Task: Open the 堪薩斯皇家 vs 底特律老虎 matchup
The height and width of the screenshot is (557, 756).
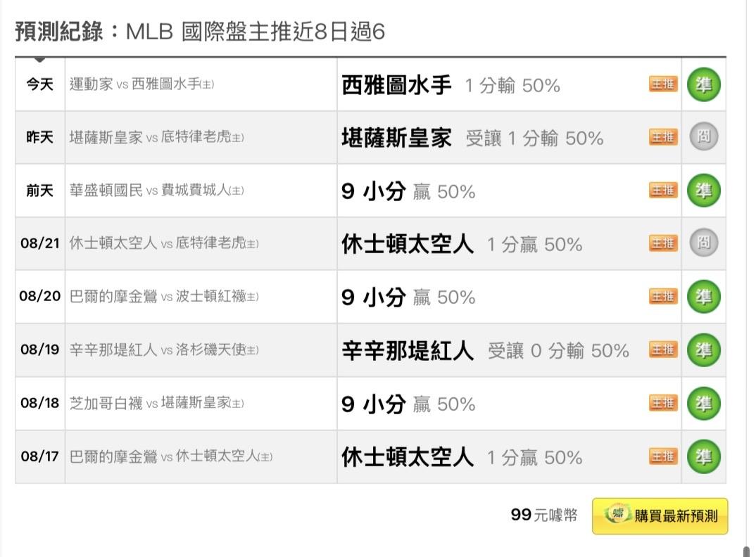Action: coord(157,137)
